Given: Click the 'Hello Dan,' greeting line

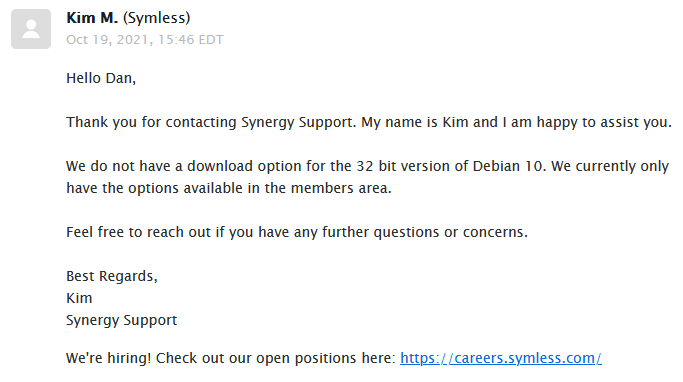Looking at the screenshot, I should 101,78.
